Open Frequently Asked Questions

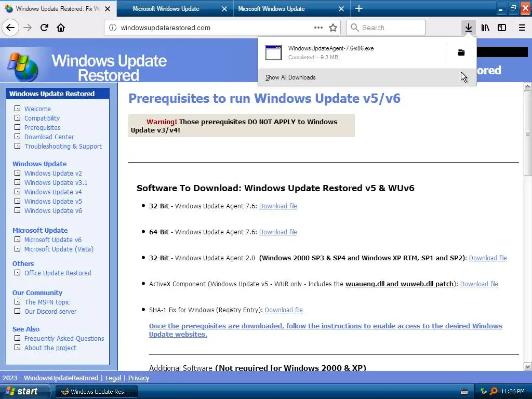(64, 339)
